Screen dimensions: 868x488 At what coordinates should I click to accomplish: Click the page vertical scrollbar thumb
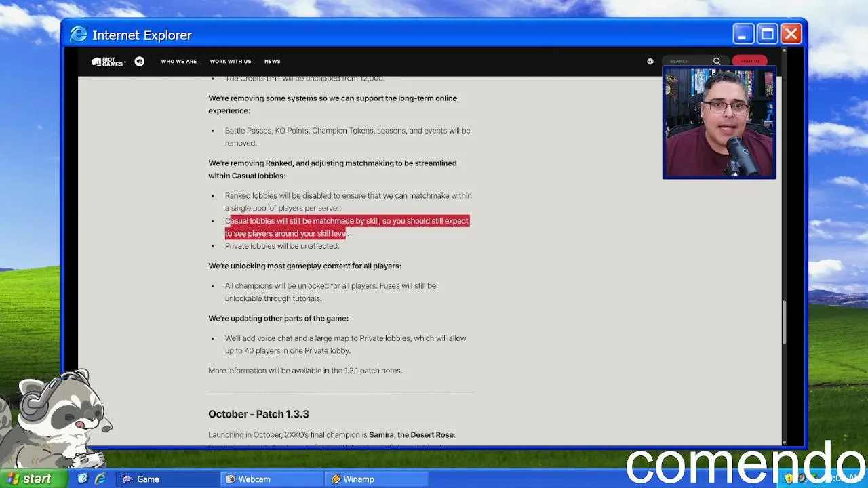point(785,322)
